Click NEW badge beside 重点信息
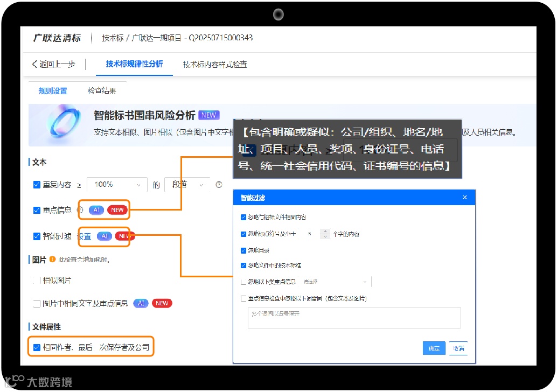Screen dimensions: 557x392 click(x=117, y=210)
